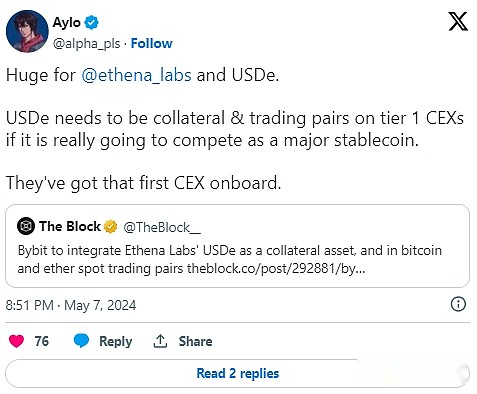477x394 pixels.
Task: Open Read 2 replies button
Action: coord(237,373)
